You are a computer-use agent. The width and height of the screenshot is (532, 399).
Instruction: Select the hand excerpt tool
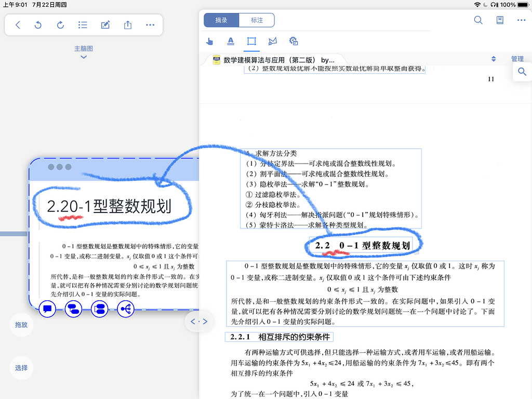click(211, 41)
